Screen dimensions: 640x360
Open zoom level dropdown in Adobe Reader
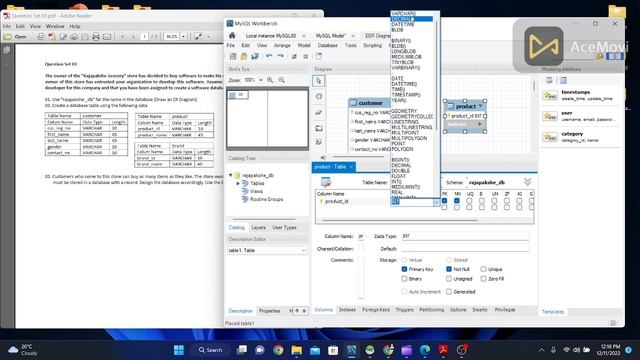coord(183,36)
